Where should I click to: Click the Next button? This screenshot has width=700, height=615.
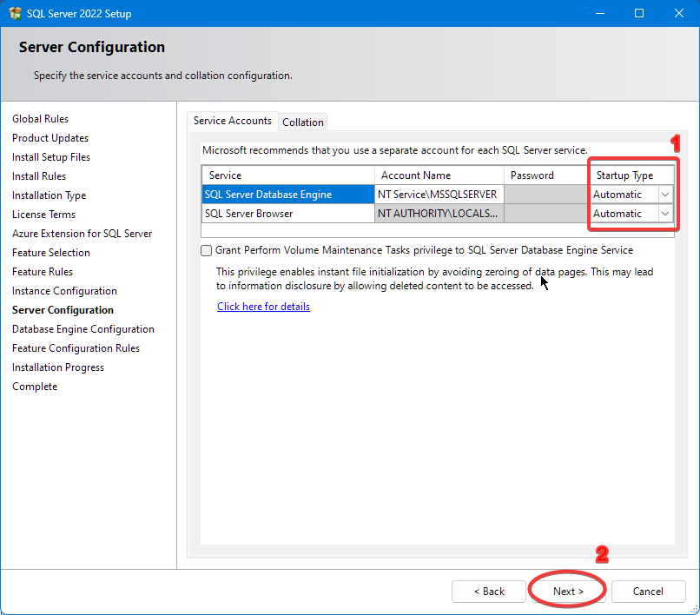point(568,592)
